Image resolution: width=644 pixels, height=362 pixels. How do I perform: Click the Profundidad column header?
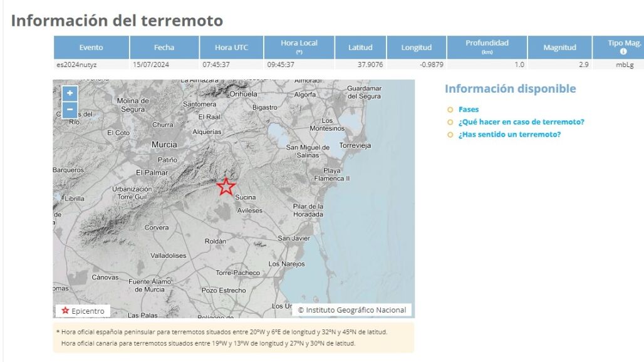click(x=487, y=47)
